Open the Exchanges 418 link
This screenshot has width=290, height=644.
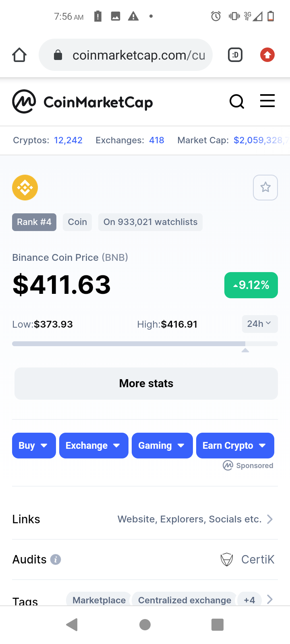[x=156, y=140]
